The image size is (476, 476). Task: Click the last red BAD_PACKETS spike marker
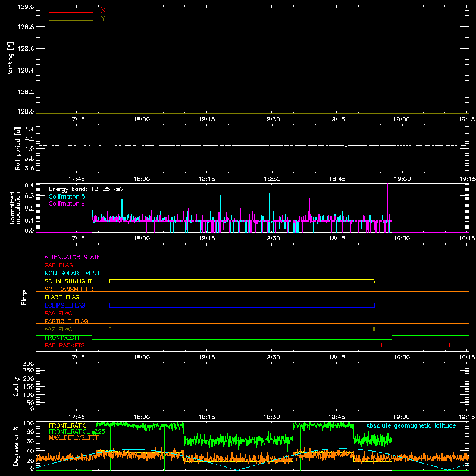[x=449, y=345]
